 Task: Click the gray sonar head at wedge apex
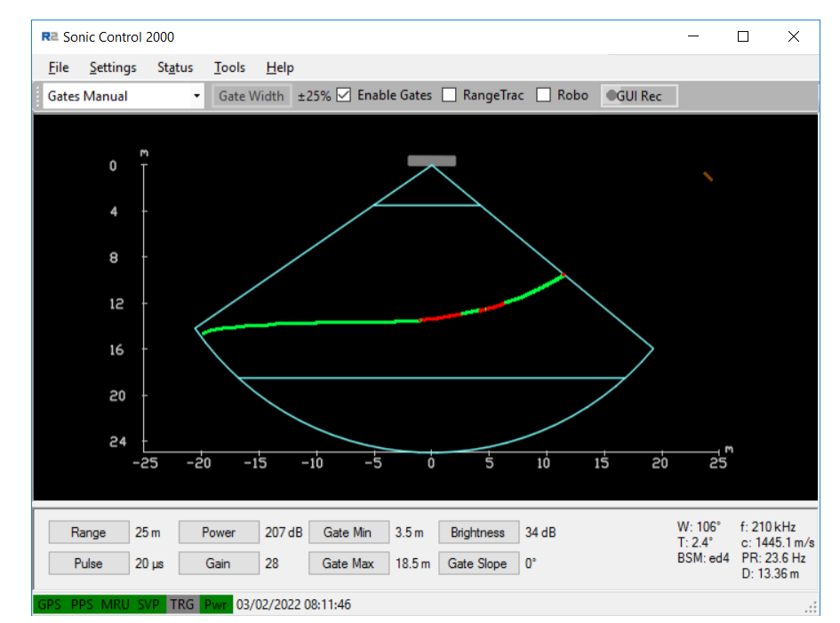[x=432, y=161]
